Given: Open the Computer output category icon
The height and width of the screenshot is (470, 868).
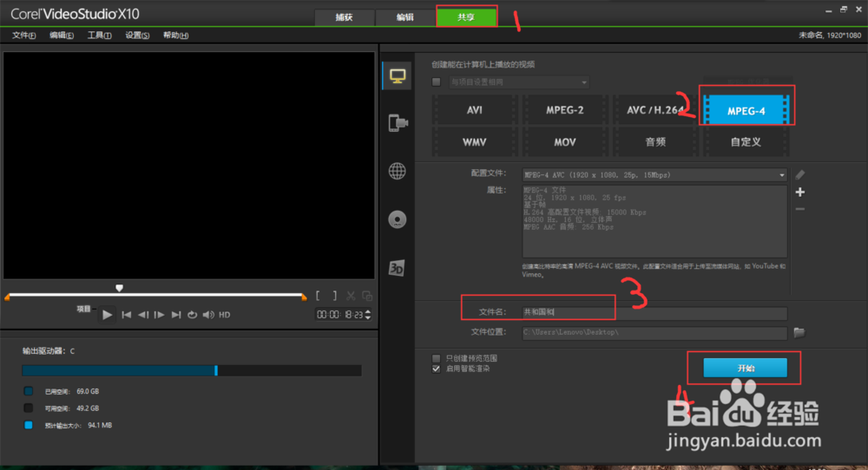Looking at the screenshot, I should point(397,75).
